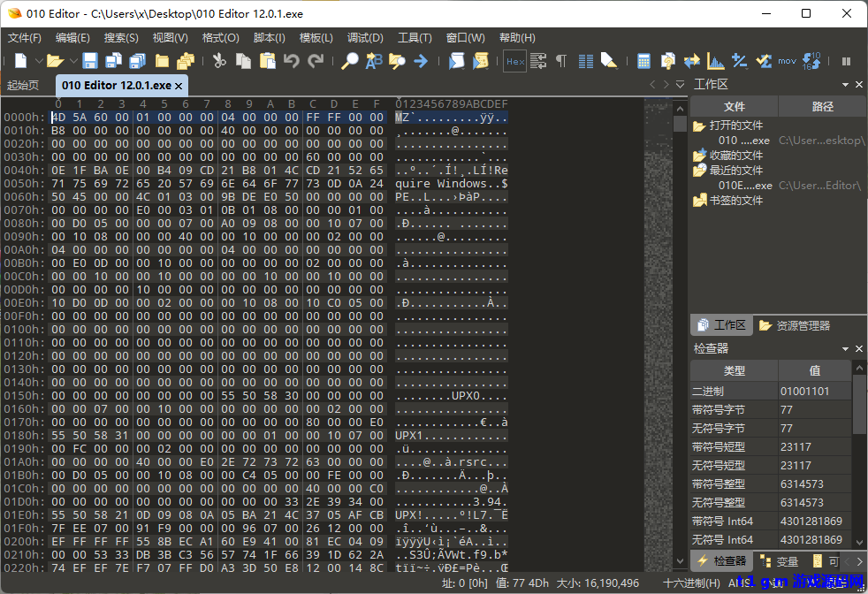The image size is (868, 594).
Task: Click the Compare files arrows icon
Action: 692,61
